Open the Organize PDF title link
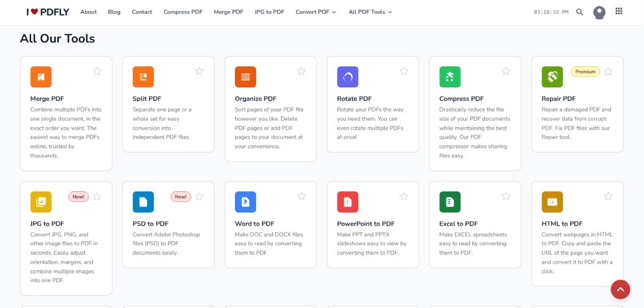This screenshot has width=644, height=308. (x=256, y=98)
